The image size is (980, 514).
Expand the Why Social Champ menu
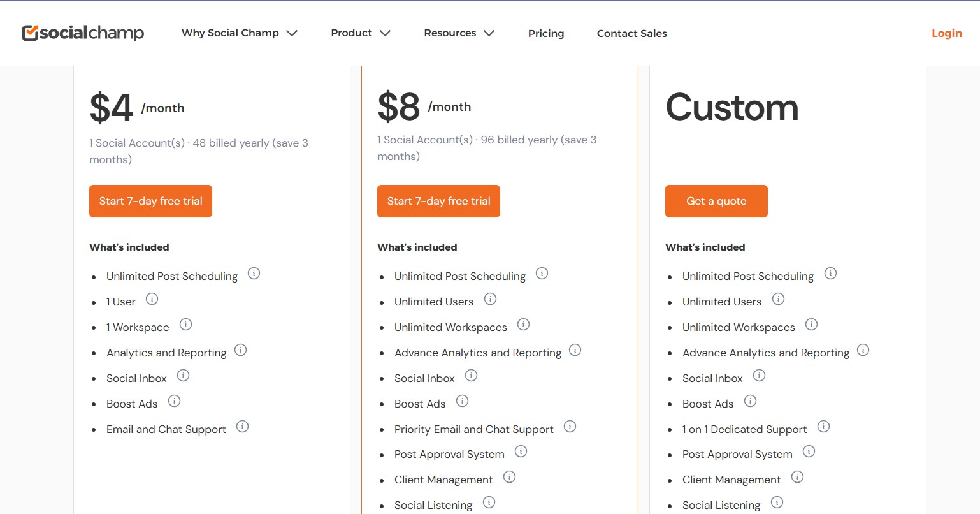click(240, 33)
